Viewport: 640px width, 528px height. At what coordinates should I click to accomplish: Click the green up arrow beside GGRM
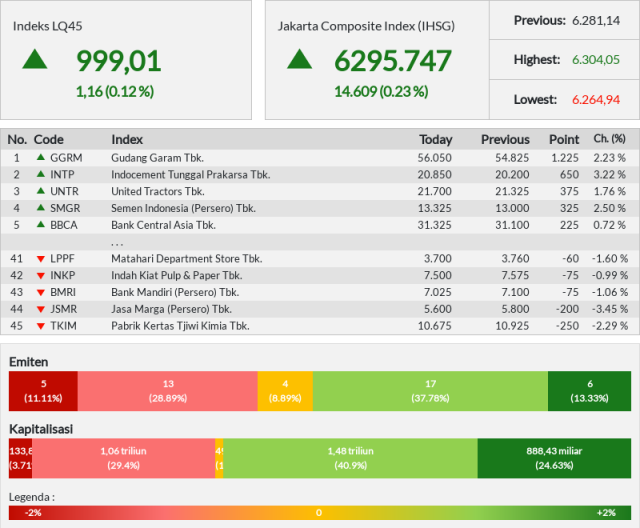[x=41, y=157]
